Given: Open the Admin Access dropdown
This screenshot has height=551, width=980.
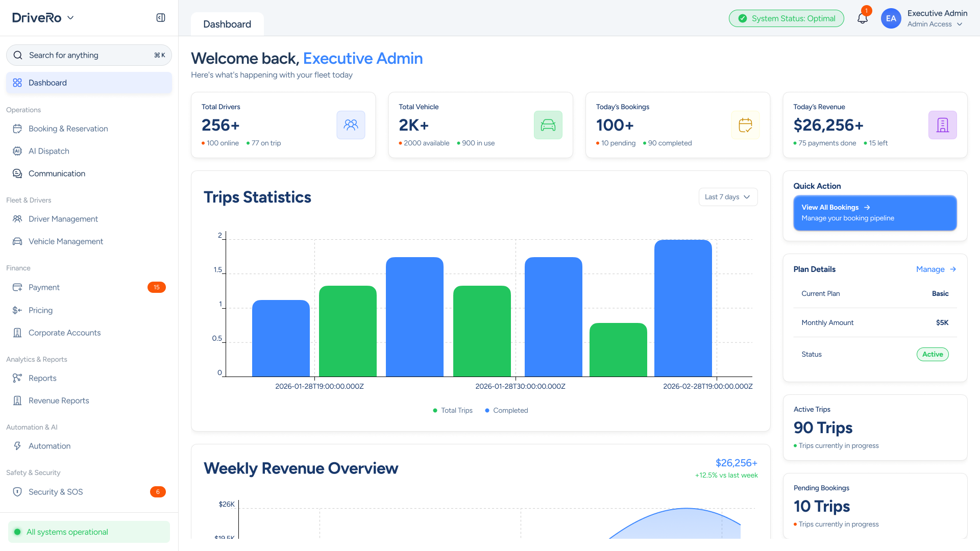Looking at the screenshot, I should point(936,24).
